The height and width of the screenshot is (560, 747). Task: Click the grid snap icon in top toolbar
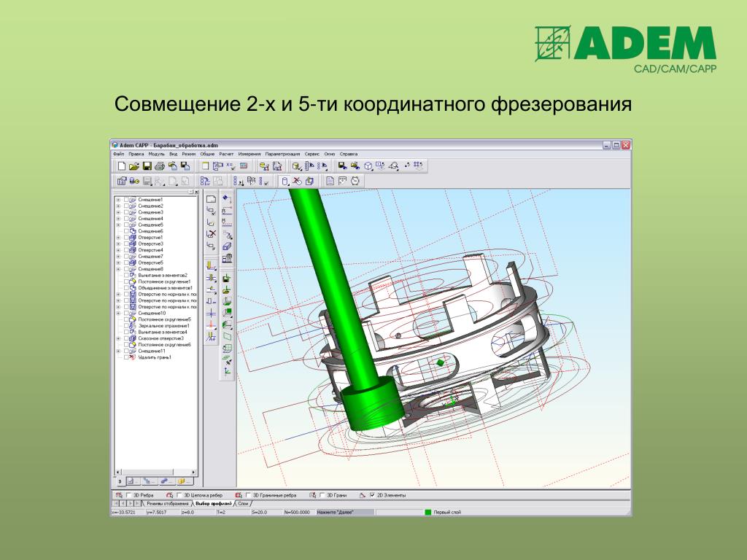[x=418, y=166]
